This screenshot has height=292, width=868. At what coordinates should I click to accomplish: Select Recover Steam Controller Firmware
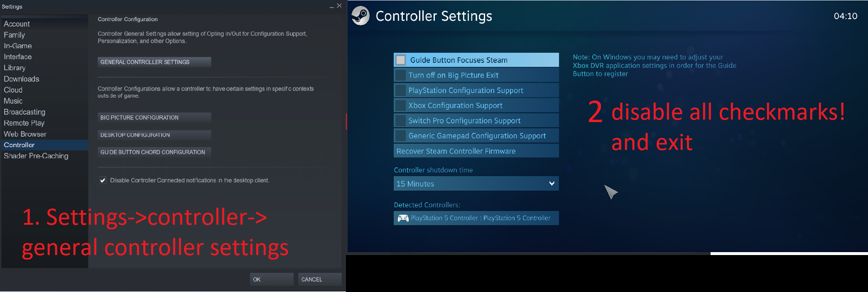(x=476, y=151)
